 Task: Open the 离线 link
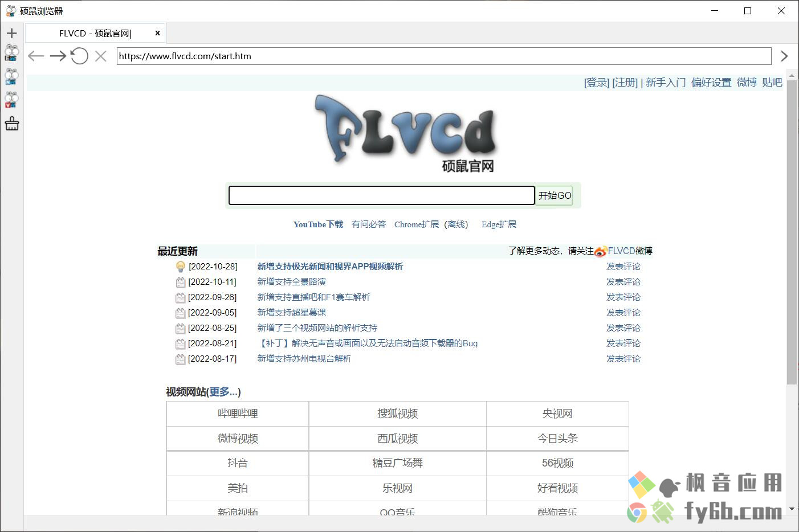coord(456,224)
